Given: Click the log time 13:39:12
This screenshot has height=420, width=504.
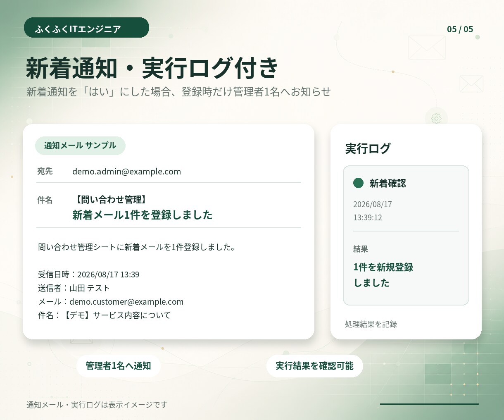Looking at the screenshot, I should click(367, 217).
